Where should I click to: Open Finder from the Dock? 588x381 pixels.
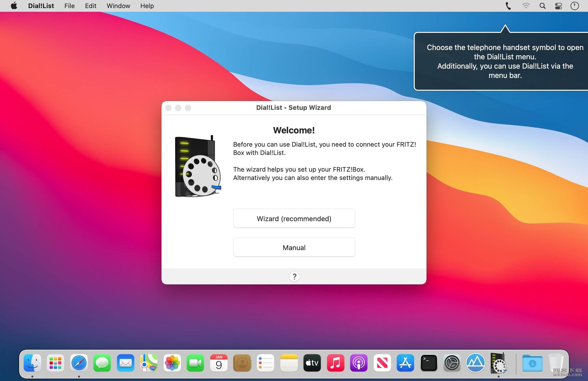32,363
